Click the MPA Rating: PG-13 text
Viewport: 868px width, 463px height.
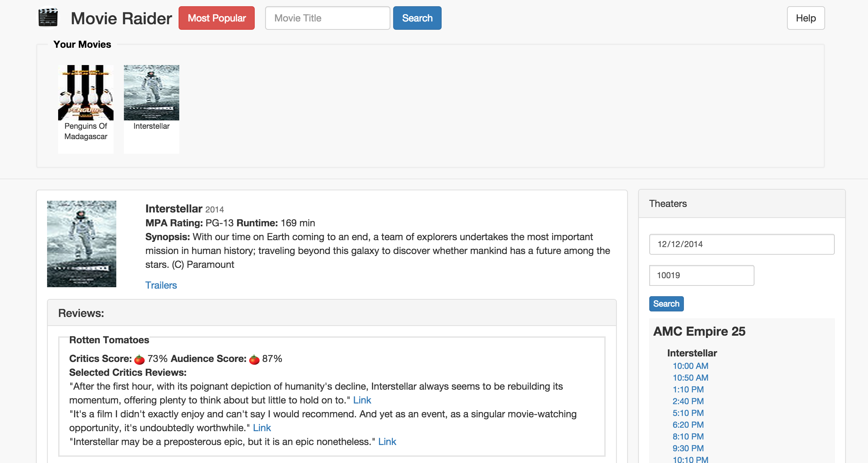(x=189, y=223)
